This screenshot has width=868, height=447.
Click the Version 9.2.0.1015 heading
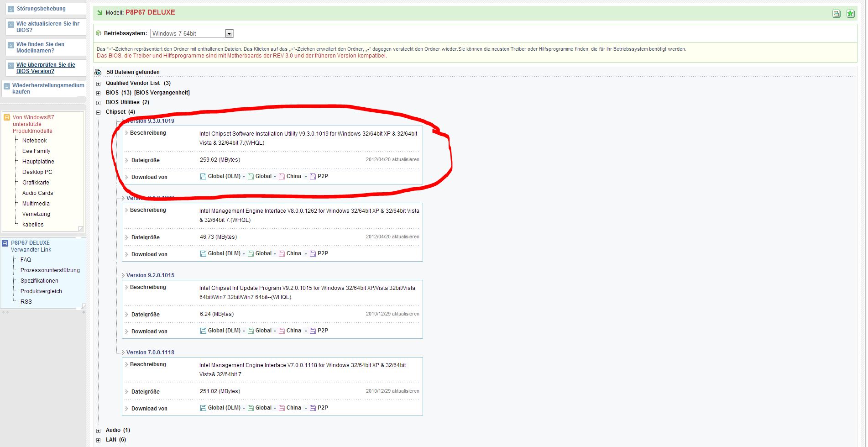point(150,275)
